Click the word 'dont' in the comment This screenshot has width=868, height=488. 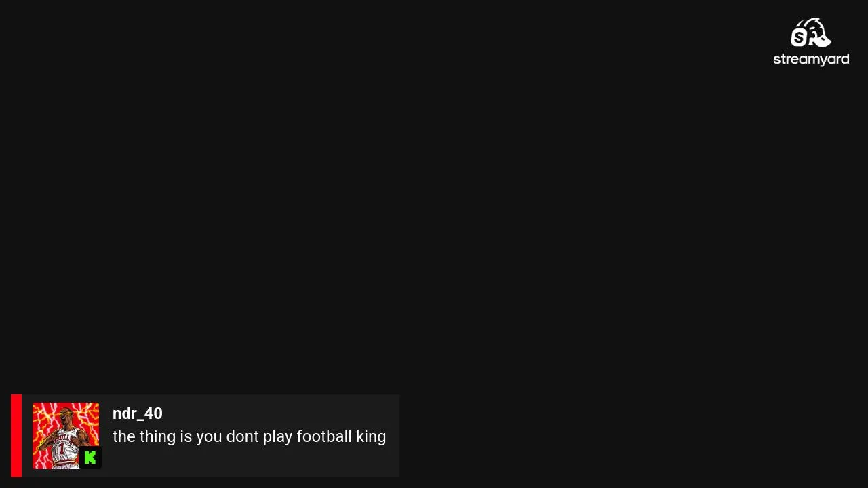pos(242,436)
